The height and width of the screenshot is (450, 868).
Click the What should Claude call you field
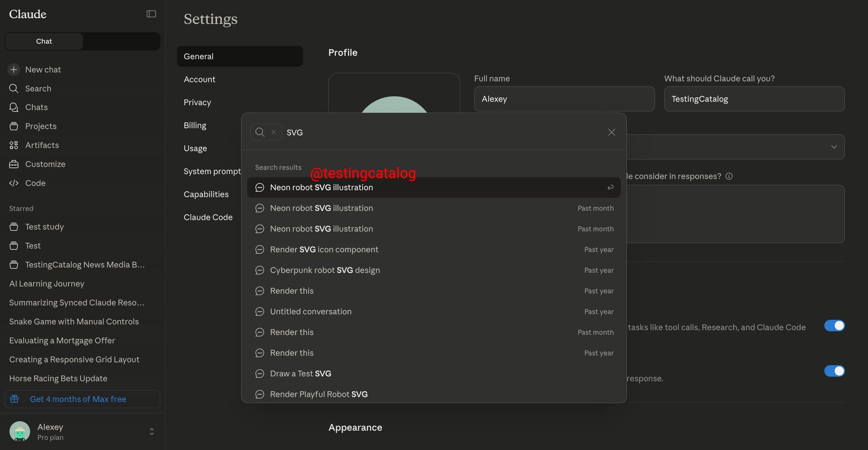754,99
